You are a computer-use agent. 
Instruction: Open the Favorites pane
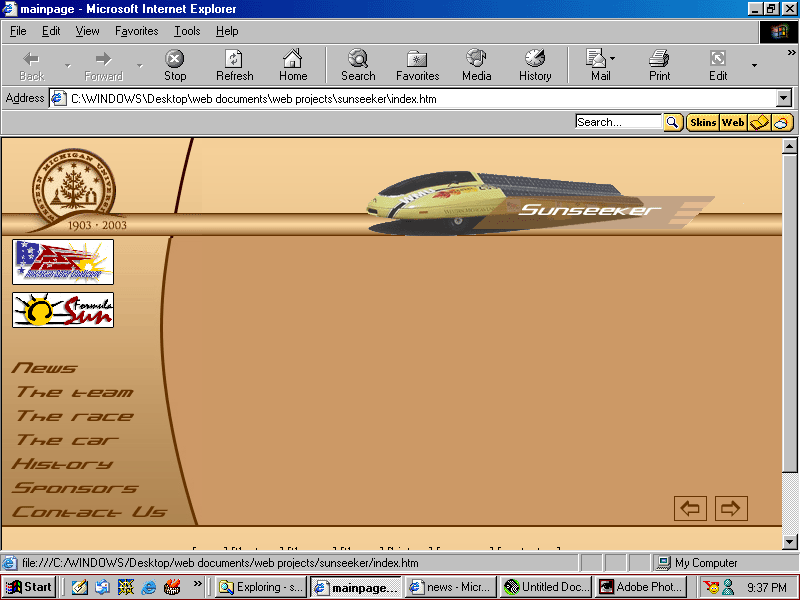coord(417,65)
